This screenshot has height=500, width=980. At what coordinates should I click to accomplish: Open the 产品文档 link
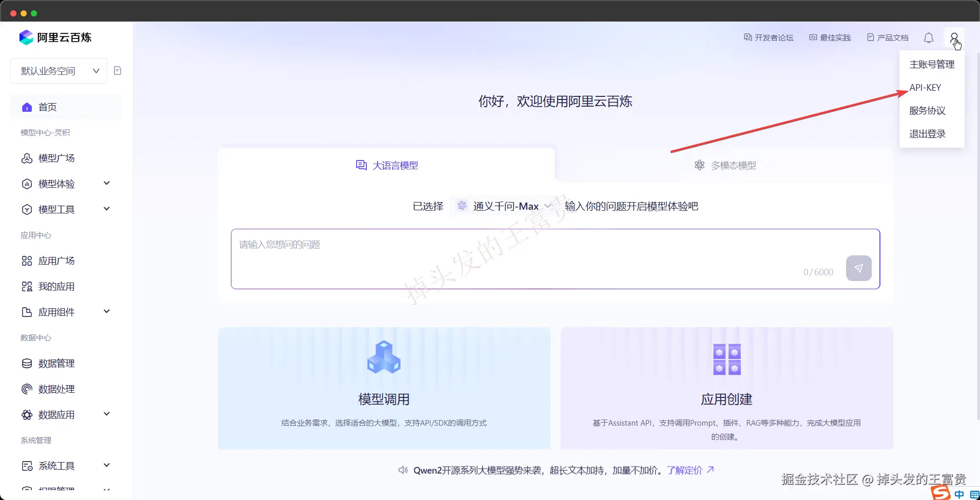click(x=888, y=38)
